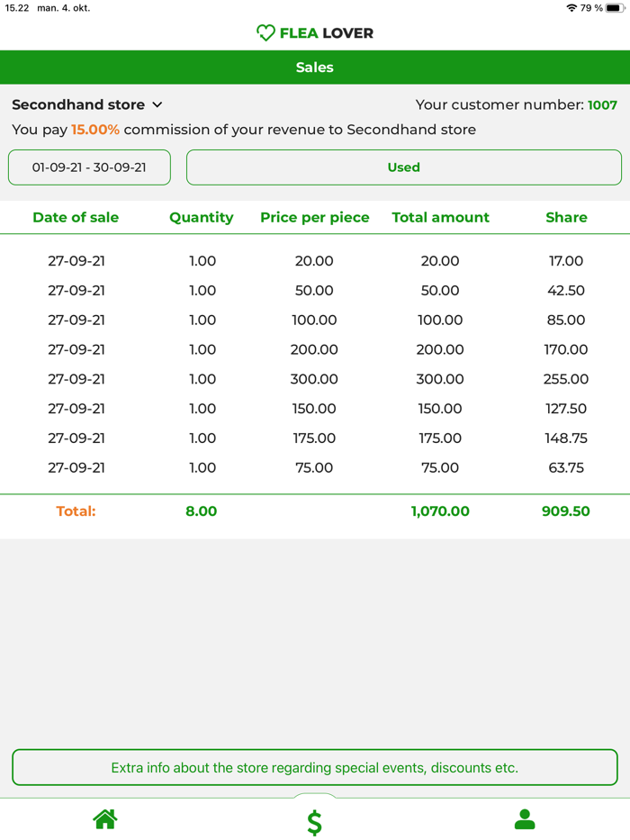
Task: Tap the Price per piece header
Action: coord(315,217)
